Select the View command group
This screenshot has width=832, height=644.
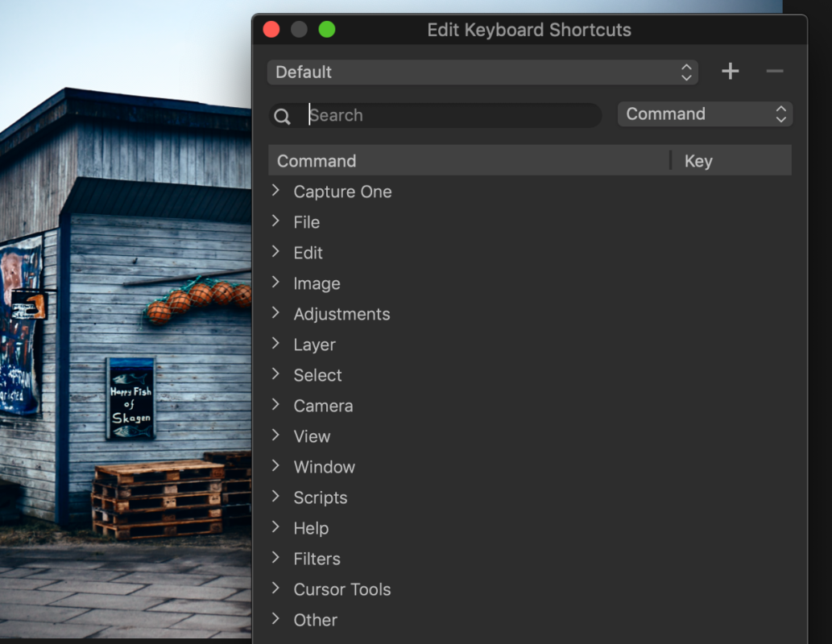coord(311,436)
